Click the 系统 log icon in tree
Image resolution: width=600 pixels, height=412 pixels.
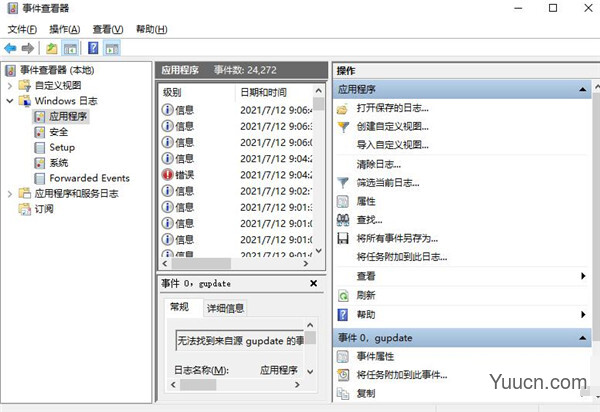coord(40,163)
